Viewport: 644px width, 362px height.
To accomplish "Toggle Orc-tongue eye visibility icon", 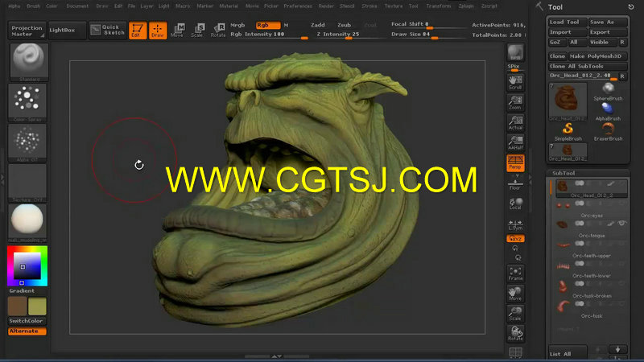I will (x=621, y=224).
